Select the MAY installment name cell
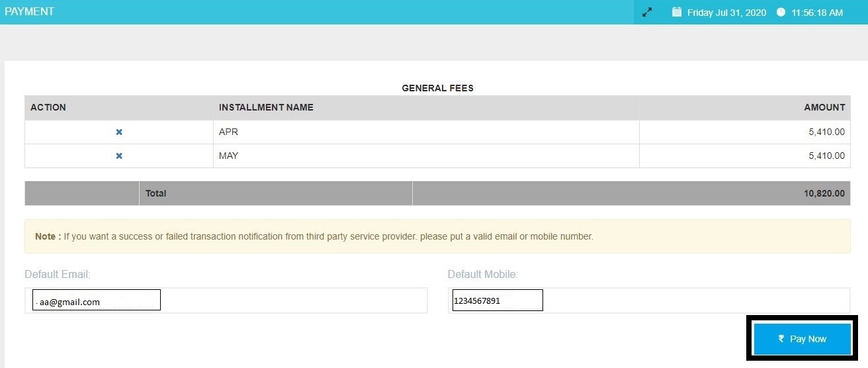Image resolution: width=868 pixels, height=368 pixels. click(x=228, y=156)
